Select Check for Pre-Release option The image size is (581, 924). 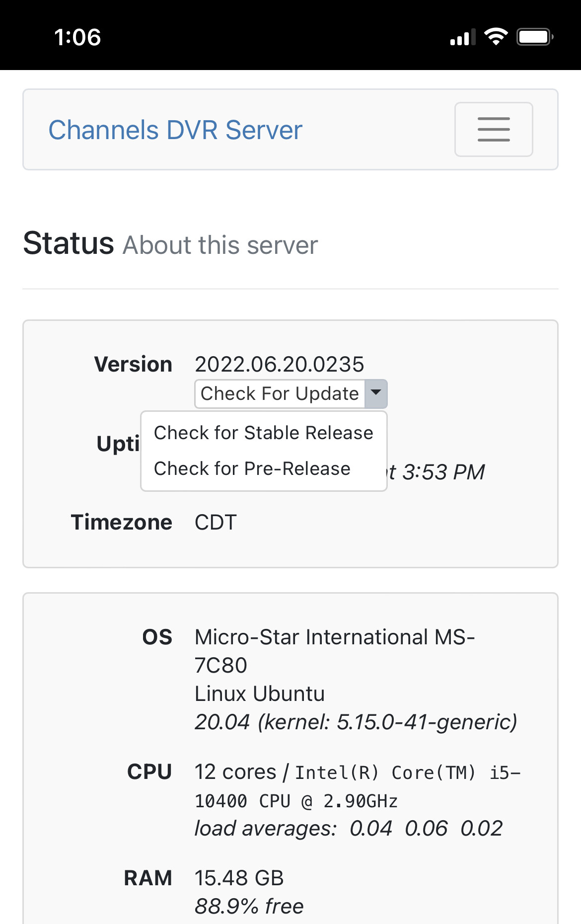252,468
